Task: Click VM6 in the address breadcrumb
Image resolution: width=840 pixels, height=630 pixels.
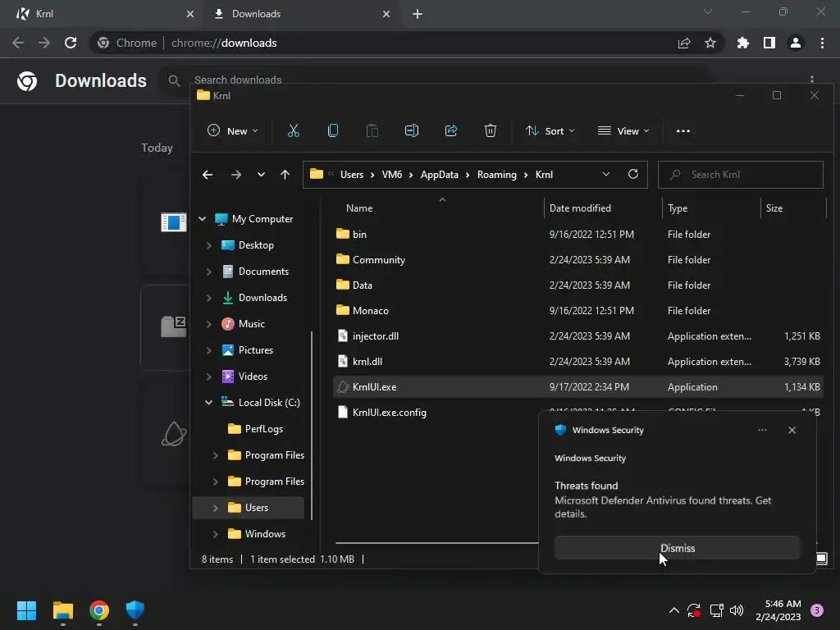Action: tap(391, 175)
